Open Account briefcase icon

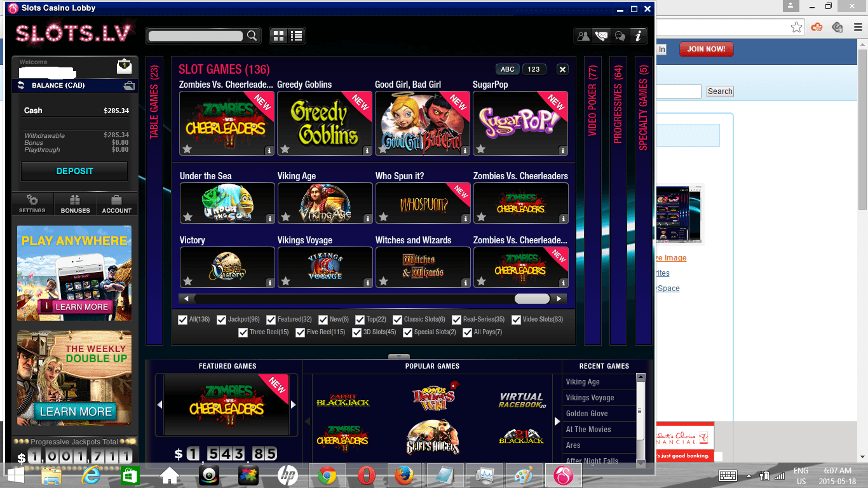click(x=117, y=203)
